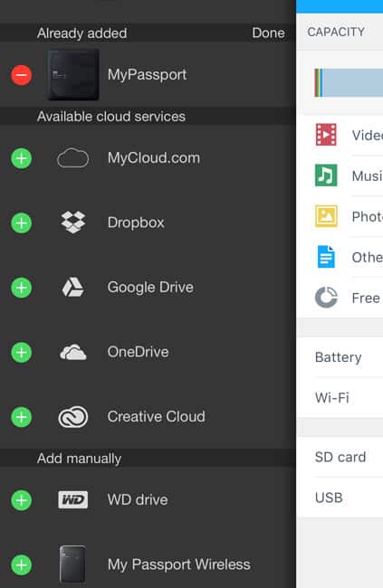Add WD drive with green plus
This screenshot has height=588, width=383.
click(x=22, y=500)
